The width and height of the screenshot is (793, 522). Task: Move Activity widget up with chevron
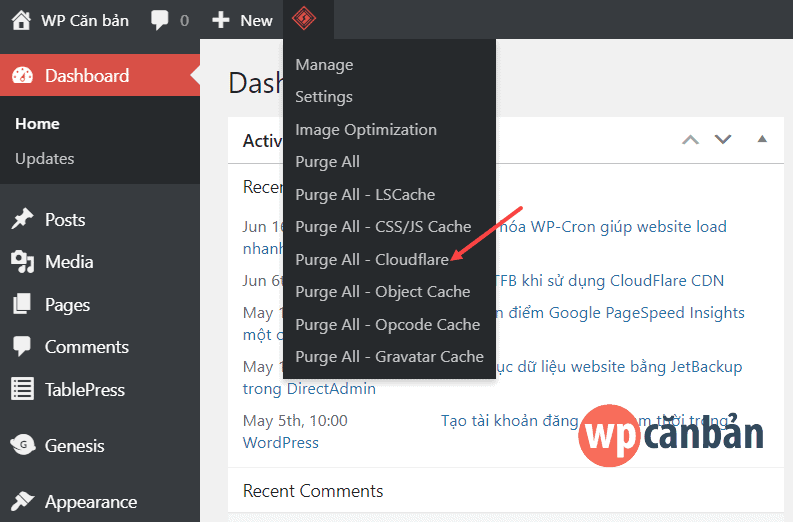click(690, 140)
